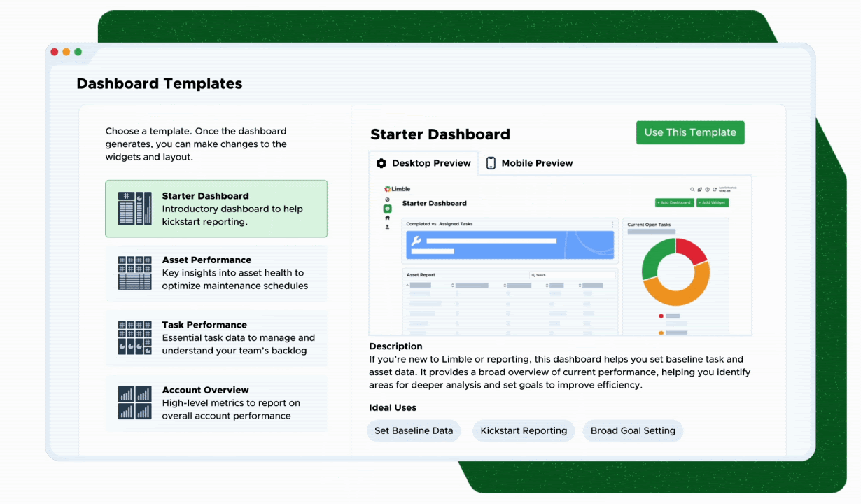Click the Add Dashboard button in preview
Screen dimensions: 861x504
(x=674, y=202)
